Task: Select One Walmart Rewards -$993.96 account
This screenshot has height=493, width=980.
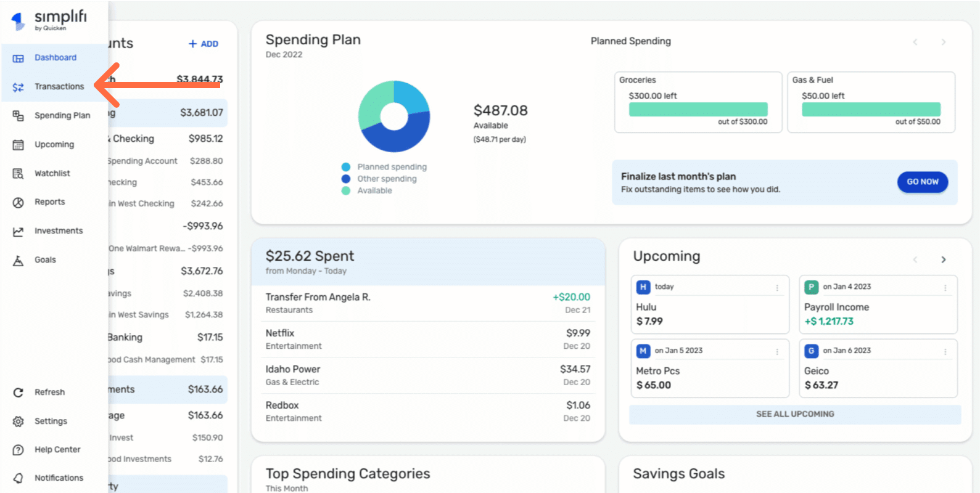Action: pyautogui.click(x=165, y=248)
